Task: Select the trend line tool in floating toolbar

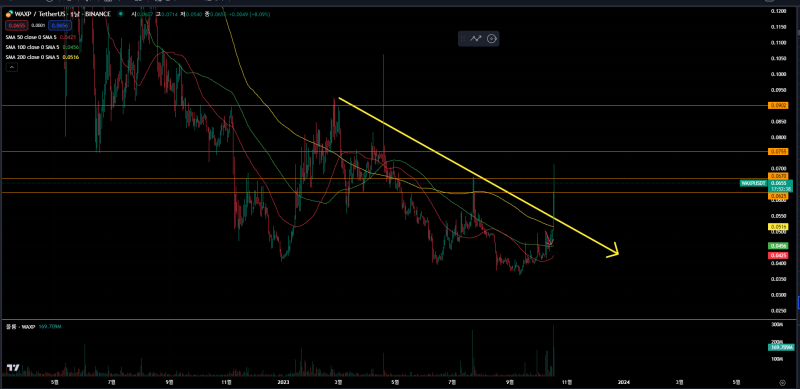Action: tap(476, 38)
